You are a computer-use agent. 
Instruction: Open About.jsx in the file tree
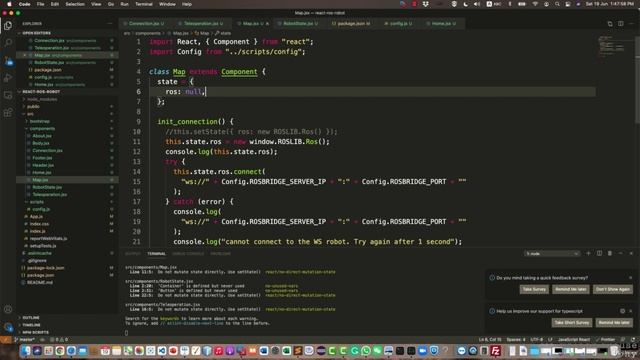[42, 136]
